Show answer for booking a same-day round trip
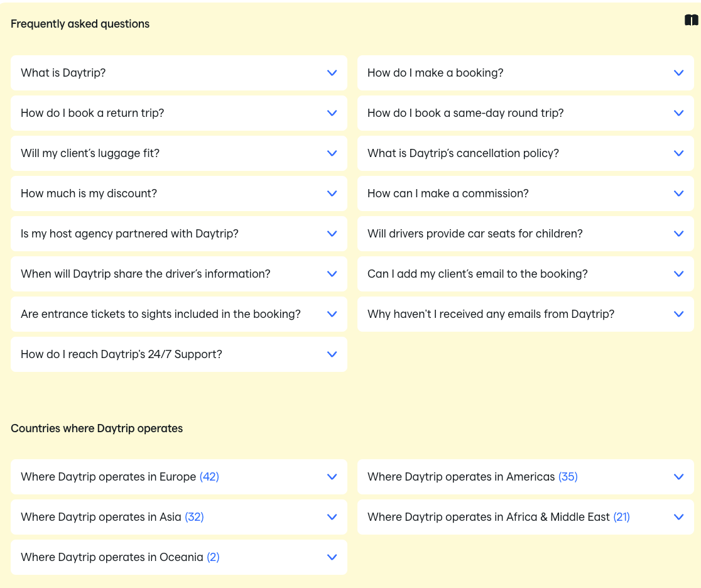Screen dimensions: 701x588 [x=525, y=113]
